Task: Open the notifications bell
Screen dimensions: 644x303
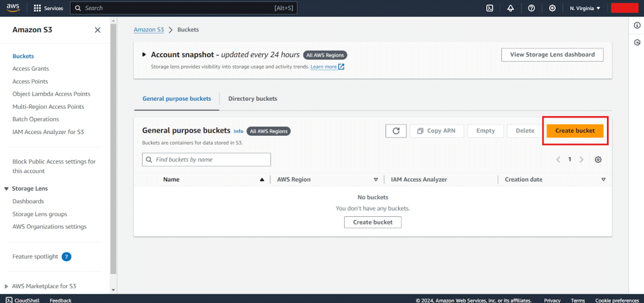Action: coord(511,8)
